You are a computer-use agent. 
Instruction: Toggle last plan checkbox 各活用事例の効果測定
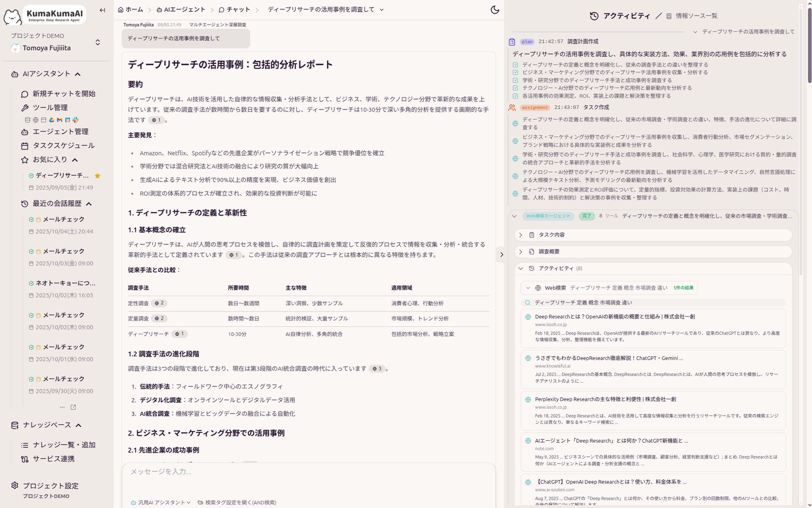[x=515, y=96]
